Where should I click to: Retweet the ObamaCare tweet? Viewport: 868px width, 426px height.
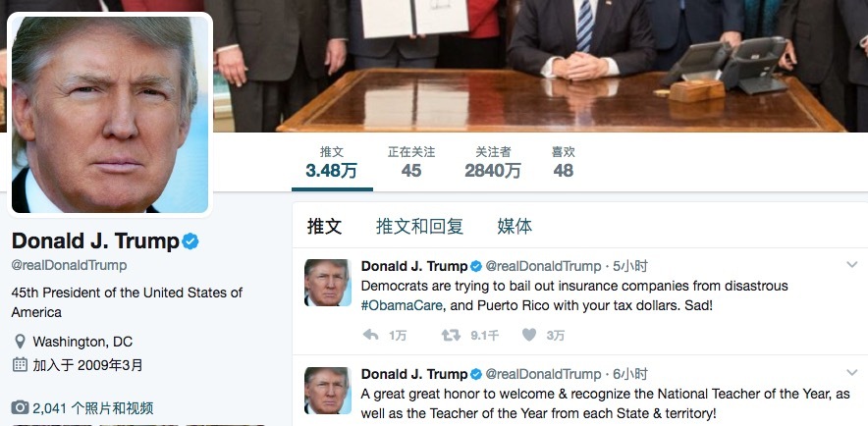451,335
